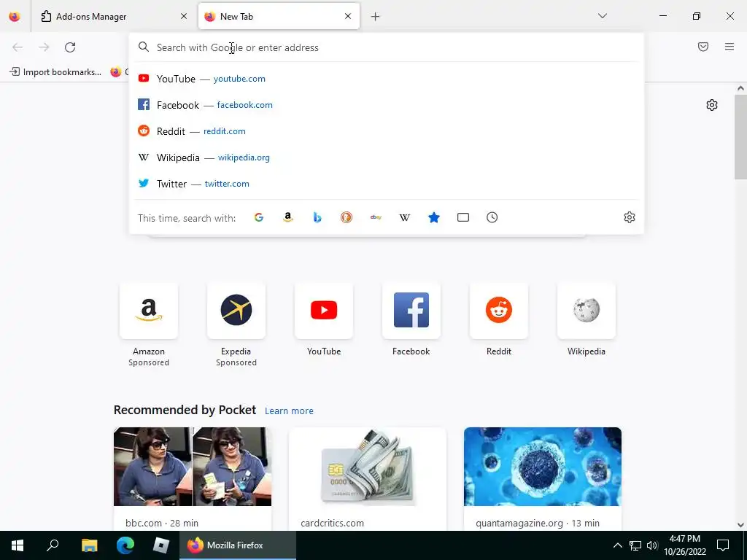Click the page vertical scrollbar thumb
This screenshot has height=560, width=747.
pyautogui.click(x=740, y=136)
